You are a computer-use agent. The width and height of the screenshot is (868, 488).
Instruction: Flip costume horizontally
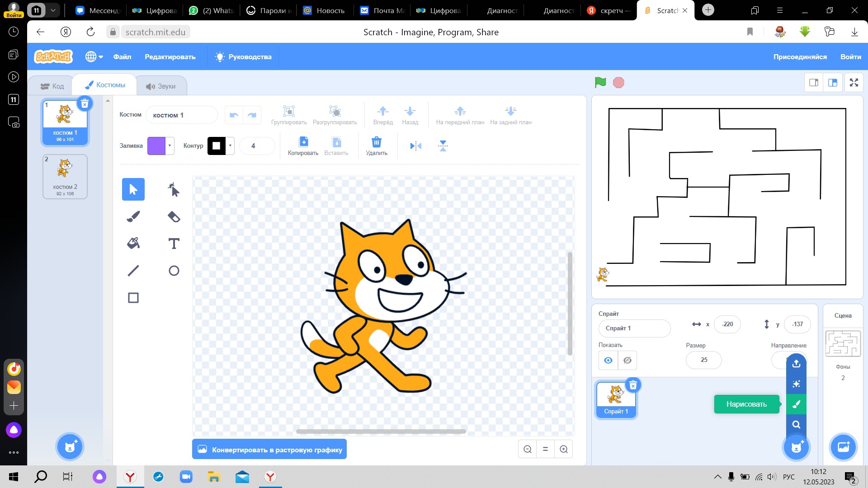[416, 145]
